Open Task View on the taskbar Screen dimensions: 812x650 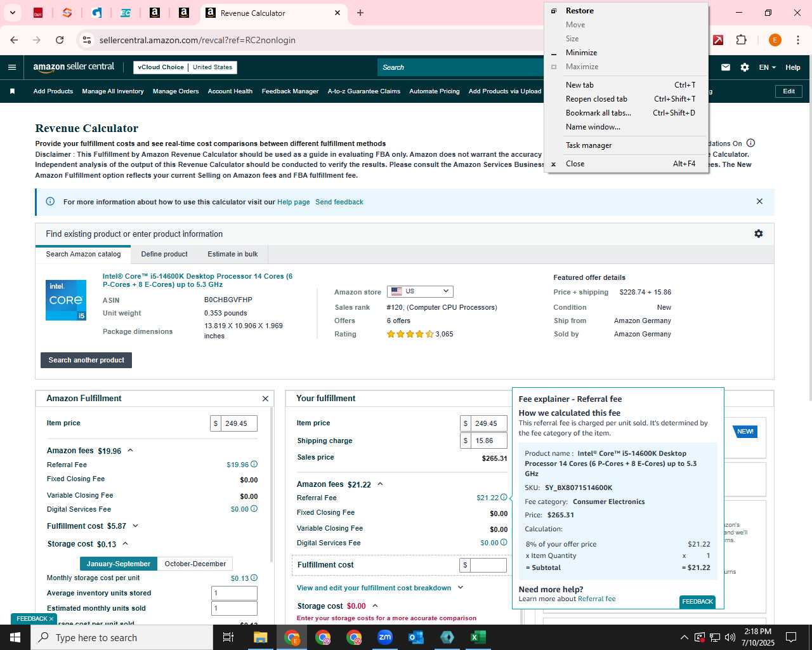pos(228,637)
